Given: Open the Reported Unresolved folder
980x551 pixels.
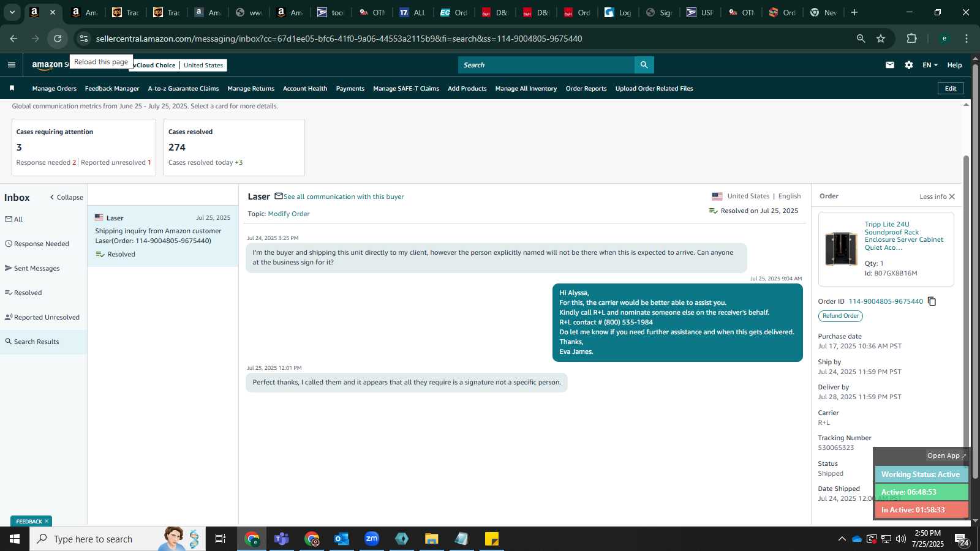Looking at the screenshot, I should click(42, 317).
